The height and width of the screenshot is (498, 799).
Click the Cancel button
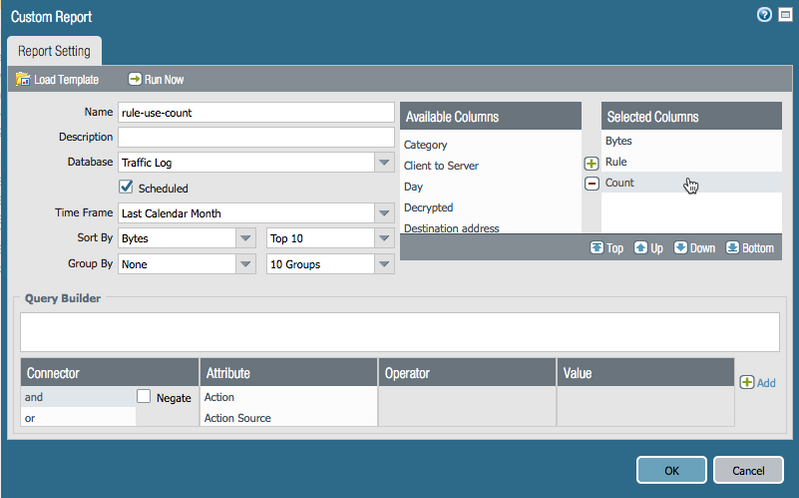coord(747,470)
